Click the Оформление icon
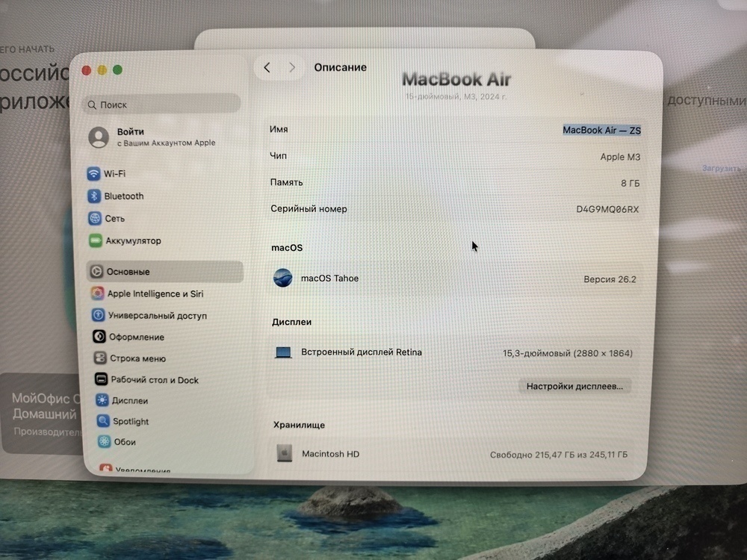 pos(99,337)
